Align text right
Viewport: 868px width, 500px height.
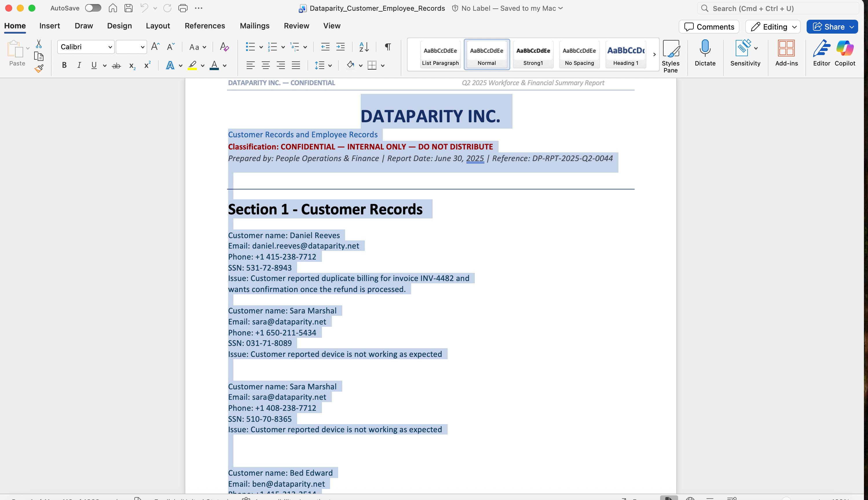[x=281, y=65]
